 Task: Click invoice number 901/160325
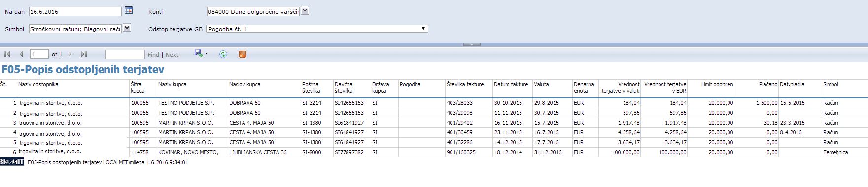461,152
